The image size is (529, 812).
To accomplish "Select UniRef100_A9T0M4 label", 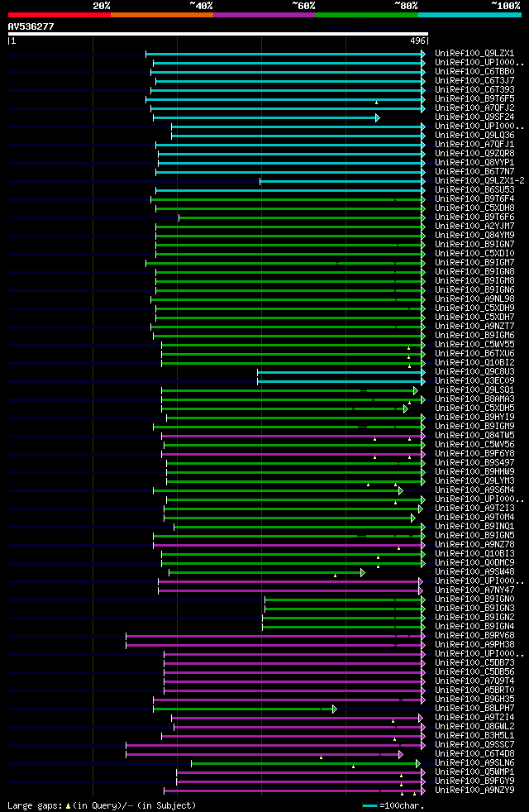I will pyautogui.click(x=474, y=518).
